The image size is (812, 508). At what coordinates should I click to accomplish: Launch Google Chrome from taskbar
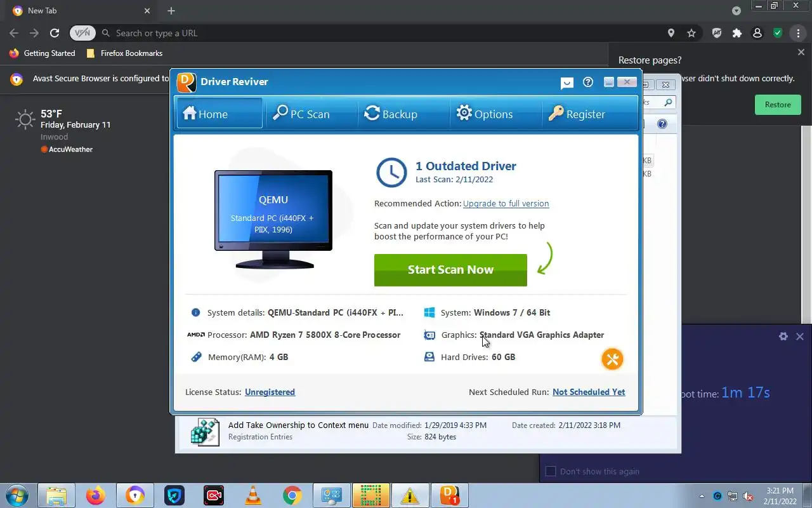click(x=292, y=495)
